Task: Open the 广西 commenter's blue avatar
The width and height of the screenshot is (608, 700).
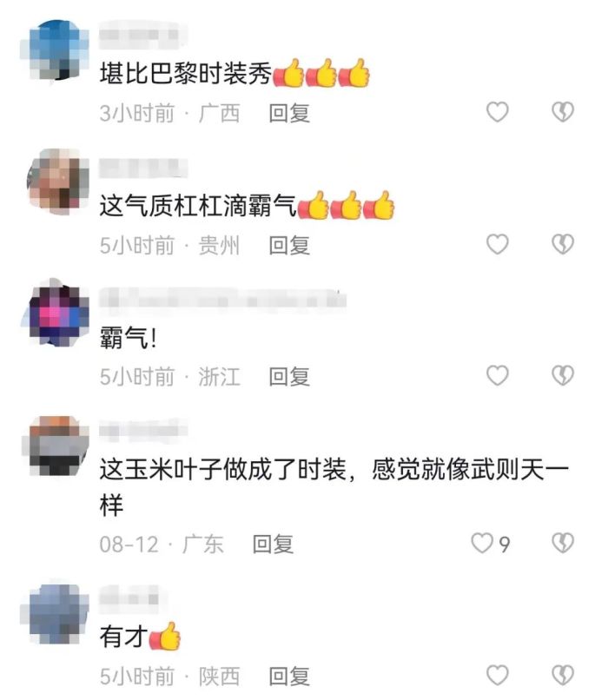Action: [x=56, y=50]
